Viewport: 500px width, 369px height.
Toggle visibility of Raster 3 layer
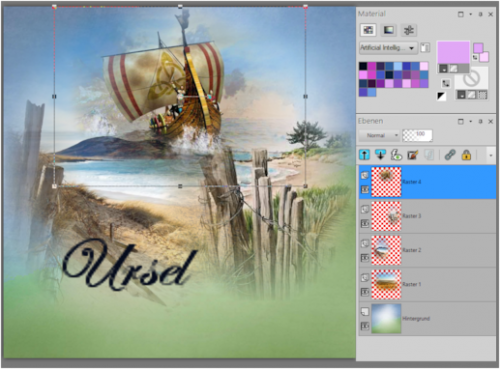pos(365,209)
